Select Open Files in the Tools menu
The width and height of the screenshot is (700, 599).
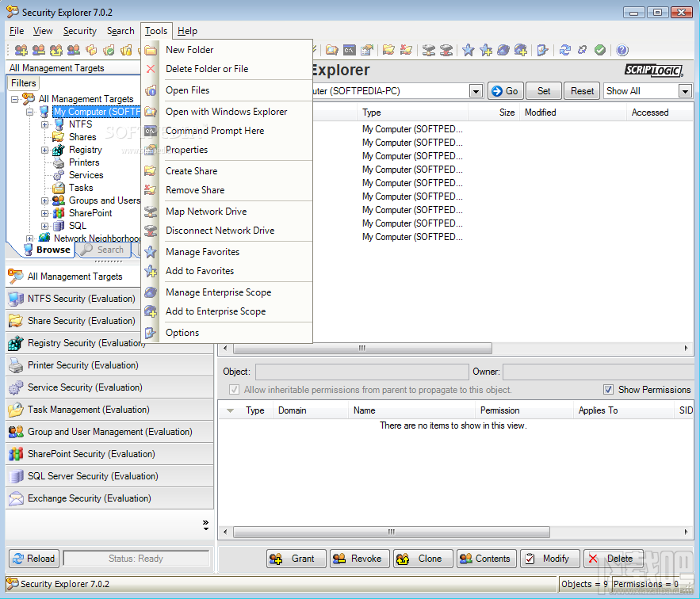tap(227, 90)
